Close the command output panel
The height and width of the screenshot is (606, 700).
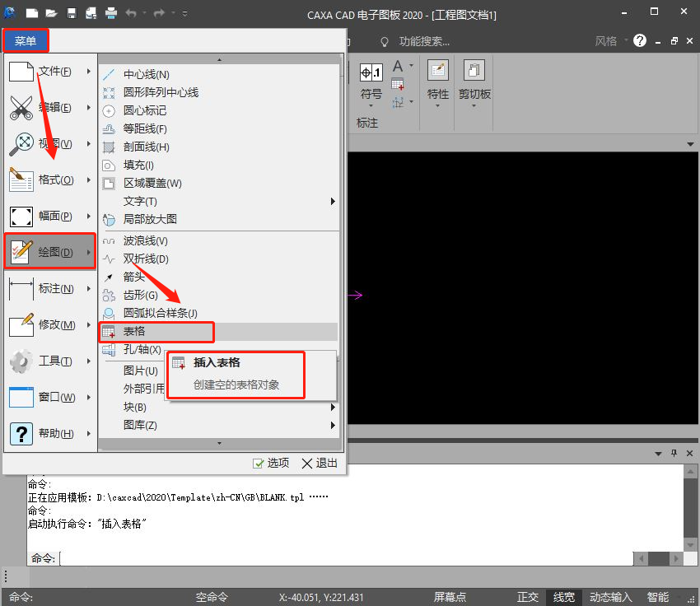pos(690,453)
